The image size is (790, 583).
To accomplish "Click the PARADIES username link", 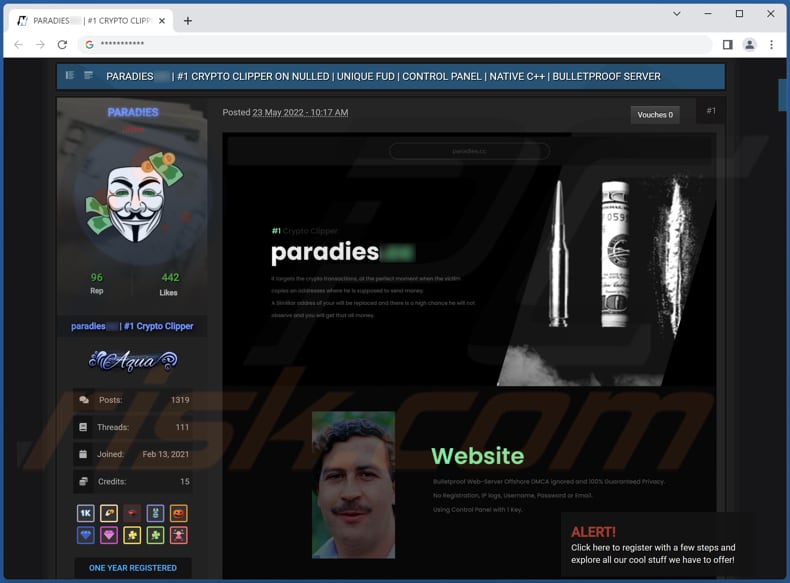I will (133, 112).
